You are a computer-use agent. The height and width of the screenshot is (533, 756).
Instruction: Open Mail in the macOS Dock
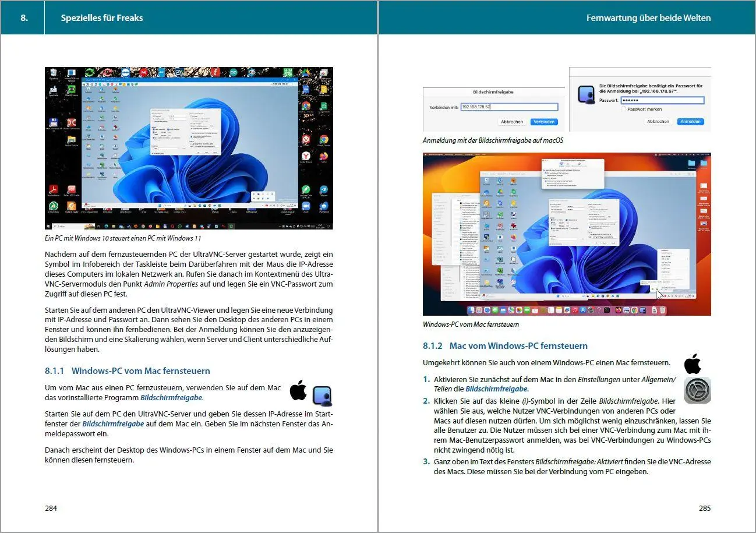click(503, 310)
